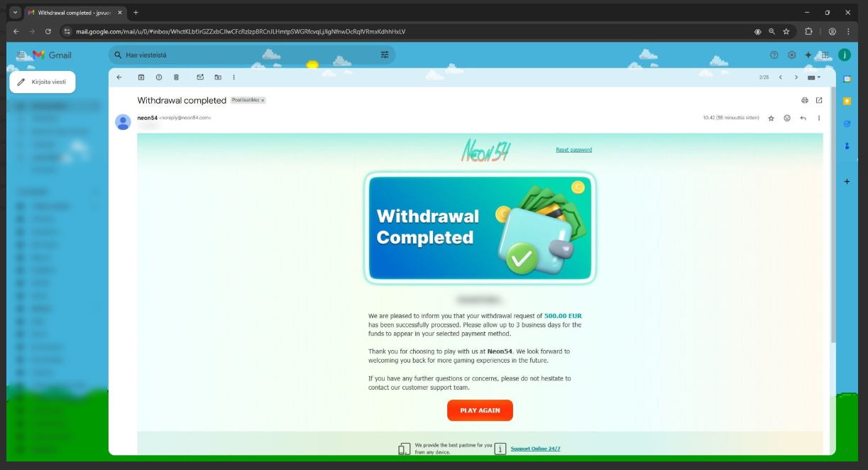Viewport: 868px width, 470px height.
Task: Open a new browser tab
Action: (x=136, y=13)
